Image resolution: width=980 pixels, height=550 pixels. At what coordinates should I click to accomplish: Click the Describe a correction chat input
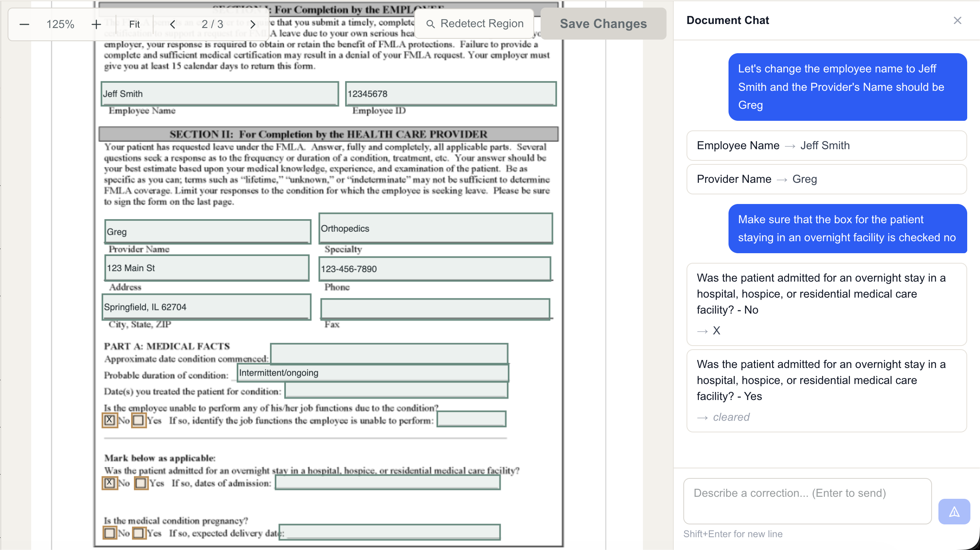pos(807,501)
